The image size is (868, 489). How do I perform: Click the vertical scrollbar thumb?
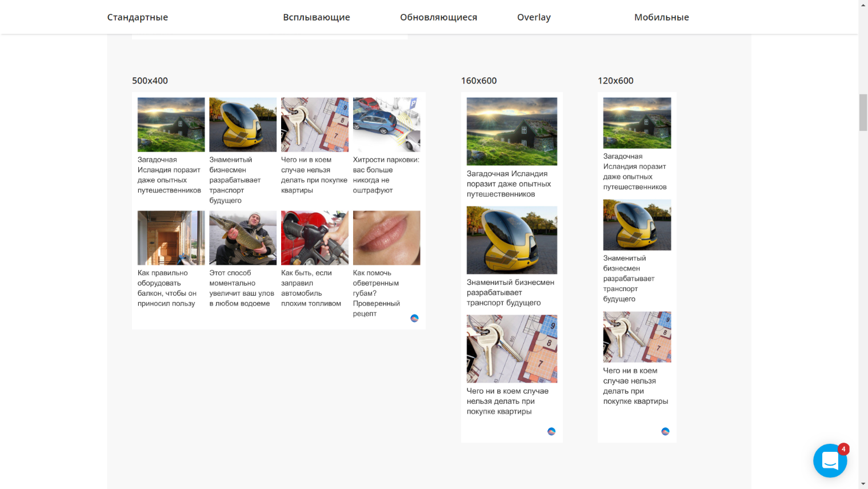(x=863, y=113)
